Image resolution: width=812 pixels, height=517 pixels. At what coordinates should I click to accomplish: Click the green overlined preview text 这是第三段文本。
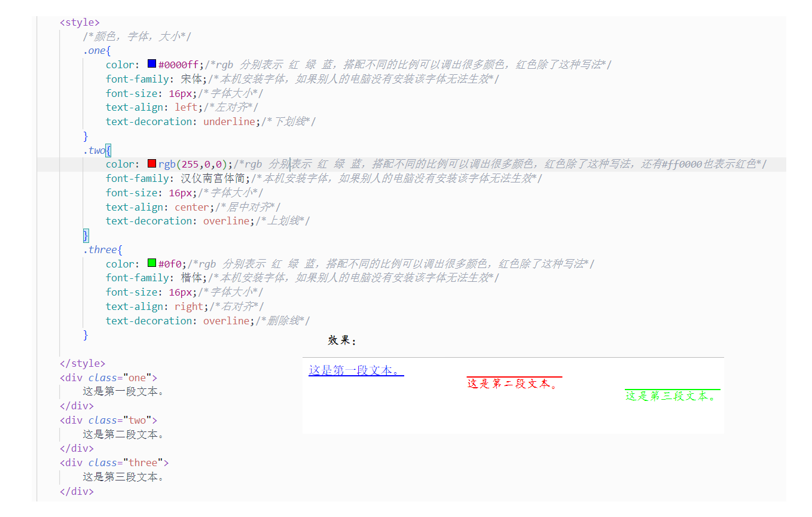672,396
